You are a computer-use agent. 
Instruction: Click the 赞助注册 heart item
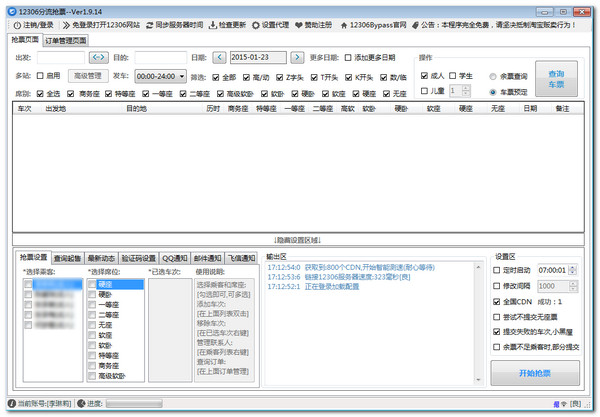coord(313,25)
